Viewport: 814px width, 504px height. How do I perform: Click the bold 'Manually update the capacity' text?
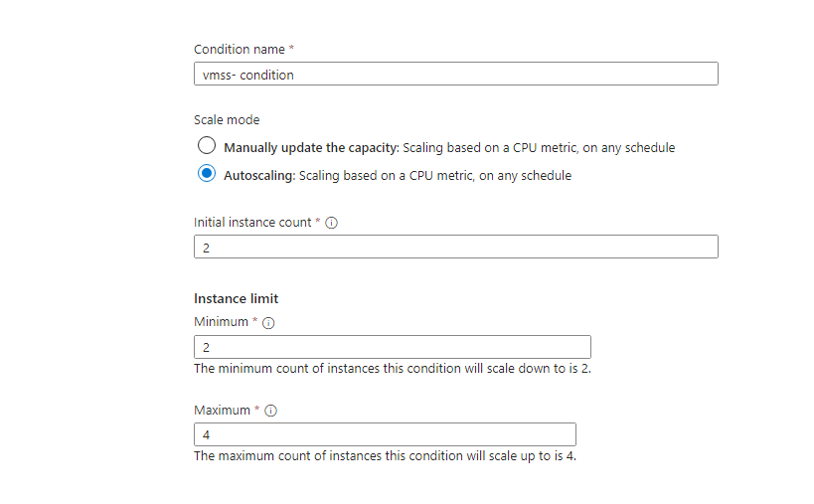pyautogui.click(x=310, y=148)
